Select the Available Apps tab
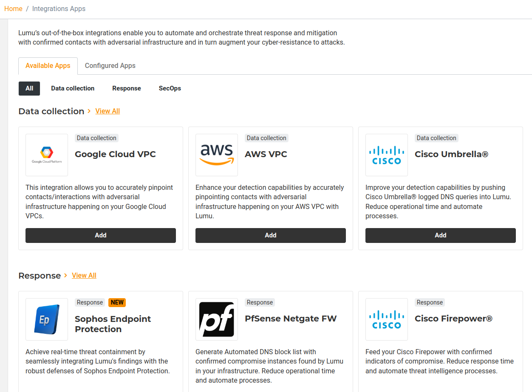The height and width of the screenshot is (392, 532). pyautogui.click(x=48, y=66)
